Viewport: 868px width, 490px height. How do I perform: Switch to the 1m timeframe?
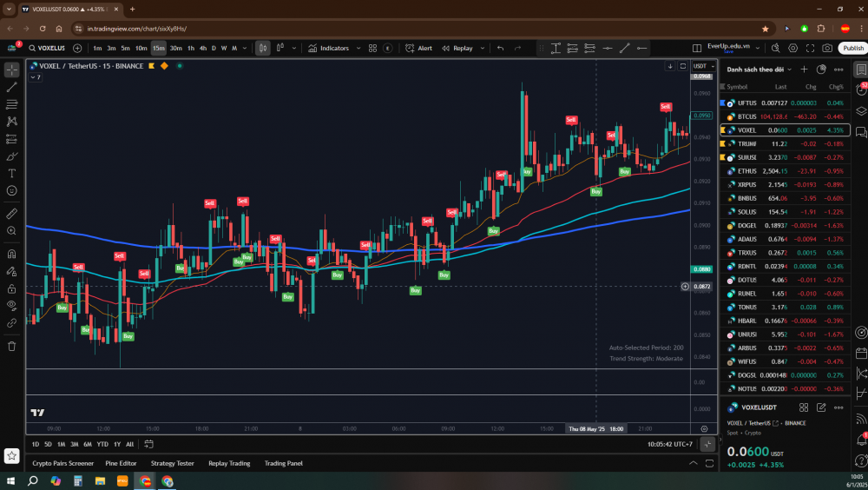click(x=97, y=49)
